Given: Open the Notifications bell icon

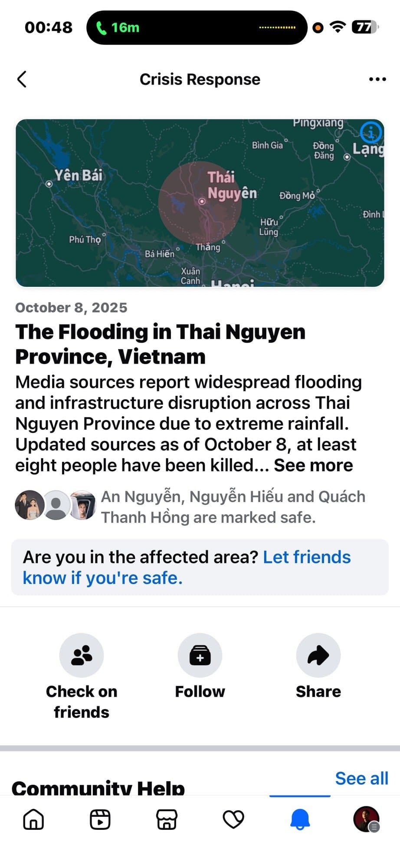Looking at the screenshot, I should [x=300, y=819].
